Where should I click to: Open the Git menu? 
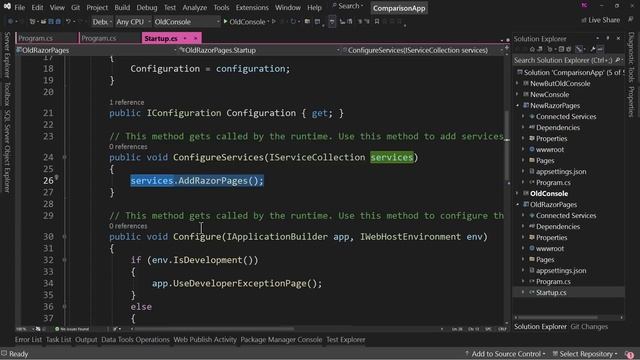point(76,7)
